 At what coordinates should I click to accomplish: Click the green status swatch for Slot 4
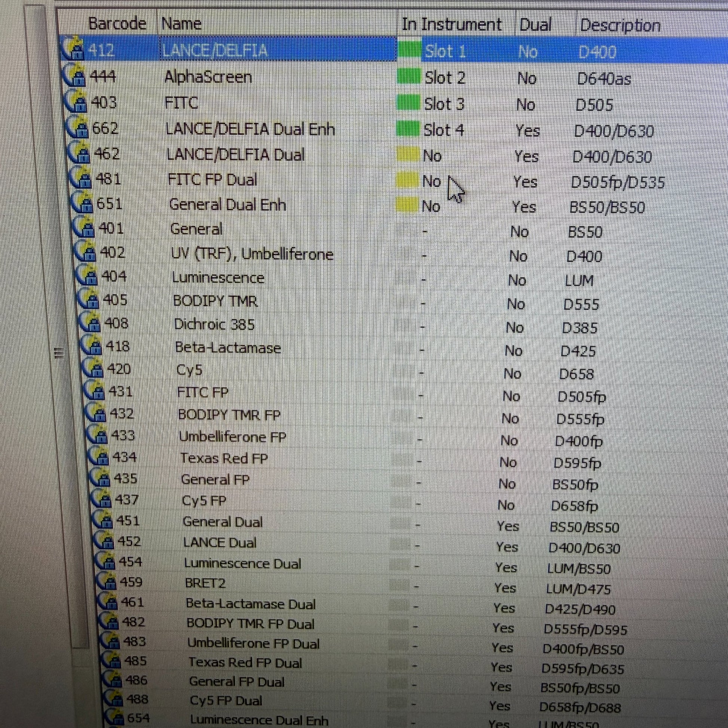tap(408, 129)
